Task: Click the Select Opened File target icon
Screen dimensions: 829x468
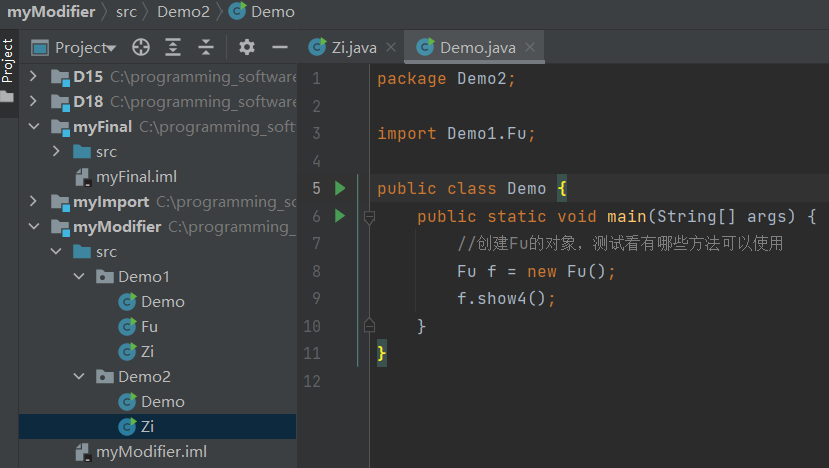Action: tap(141, 48)
